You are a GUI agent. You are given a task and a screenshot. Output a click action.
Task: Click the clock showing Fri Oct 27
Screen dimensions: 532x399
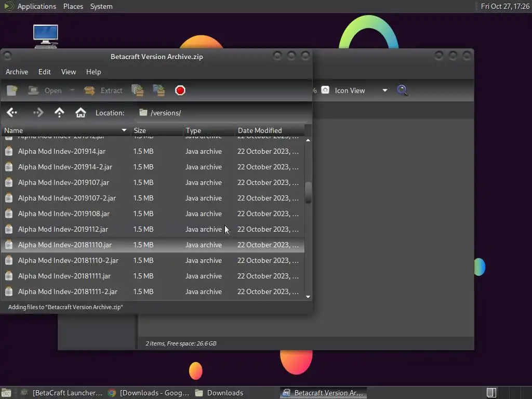(505, 6)
